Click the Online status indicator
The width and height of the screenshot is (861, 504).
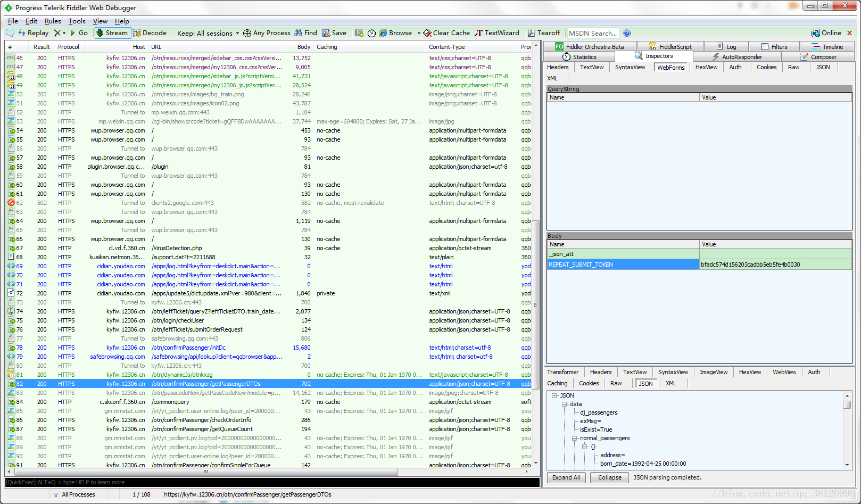826,33
